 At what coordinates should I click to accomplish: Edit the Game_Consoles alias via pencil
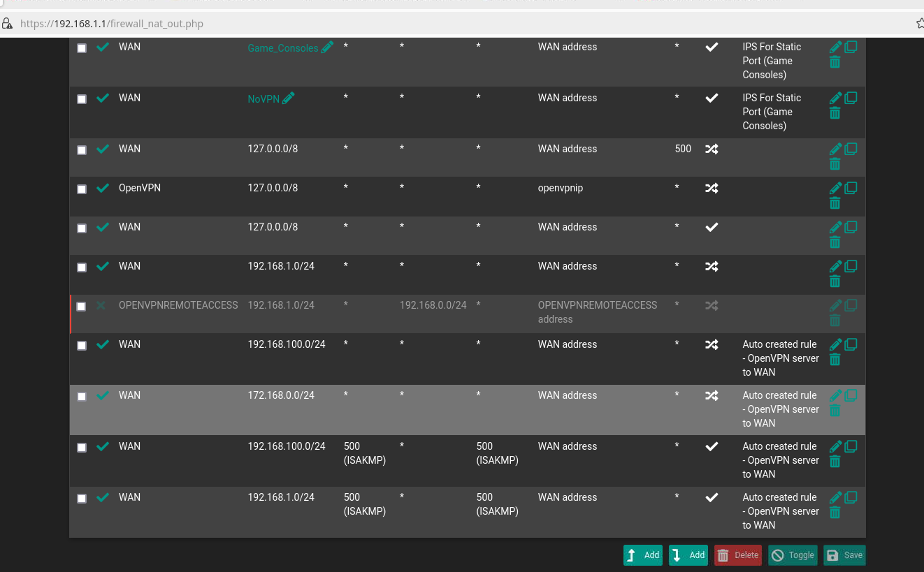pyautogui.click(x=327, y=47)
